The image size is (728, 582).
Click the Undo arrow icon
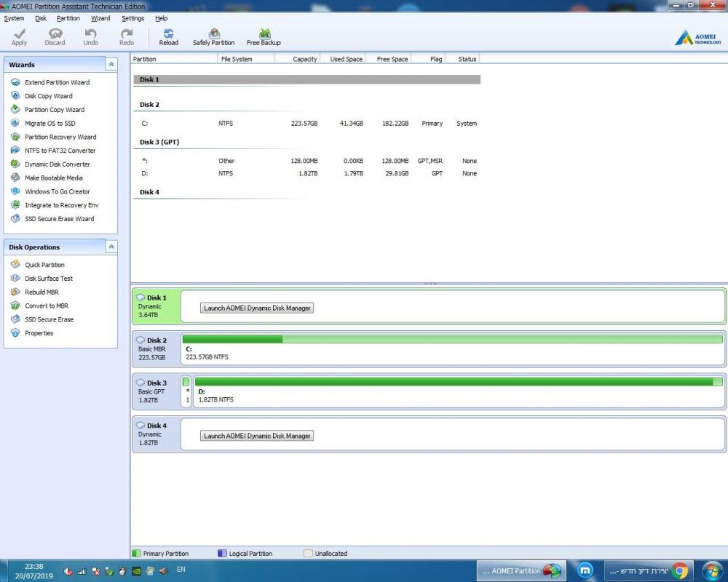point(90,36)
